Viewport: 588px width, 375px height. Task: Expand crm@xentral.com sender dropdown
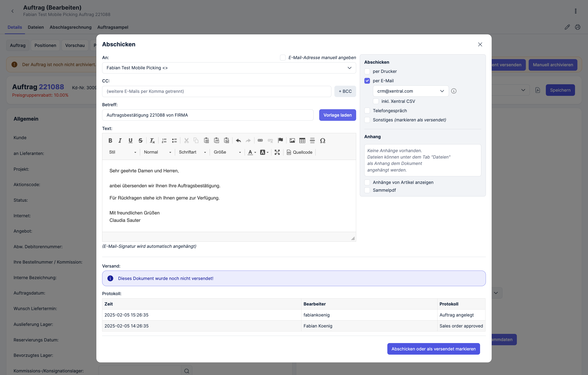coord(411,91)
